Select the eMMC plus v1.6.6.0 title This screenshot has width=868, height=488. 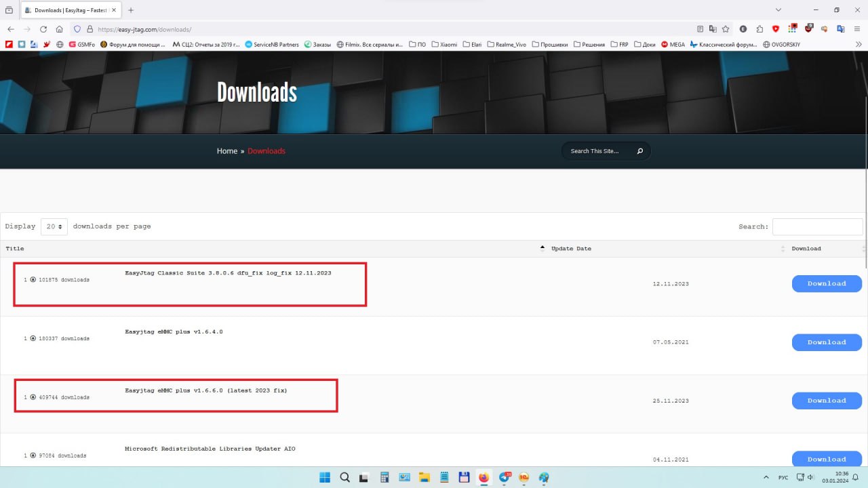(206, 390)
